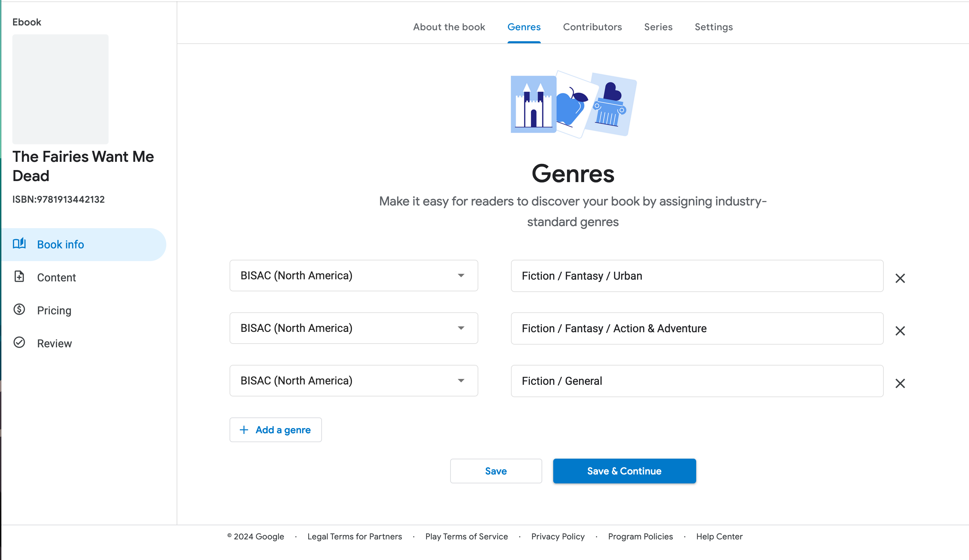Click the plus icon on Add a genre
This screenshot has height=560, width=969.
pyautogui.click(x=244, y=430)
